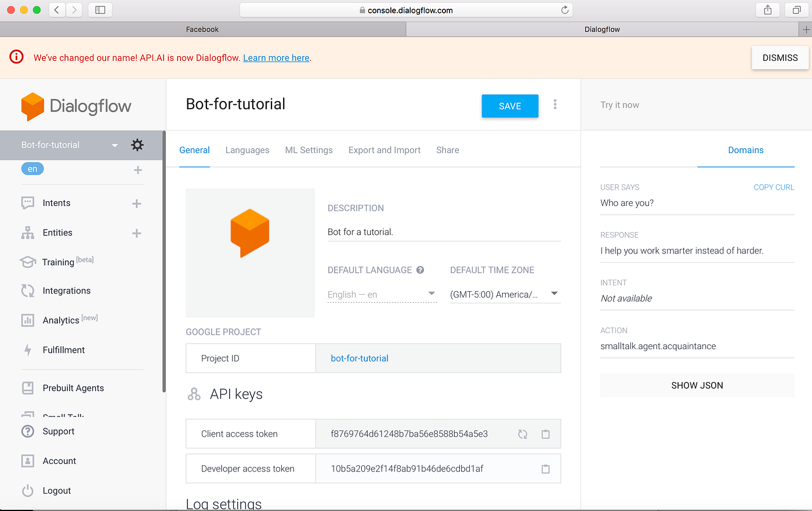
Task: Switch to the Dialogflow browser tab
Action: [x=602, y=30]
